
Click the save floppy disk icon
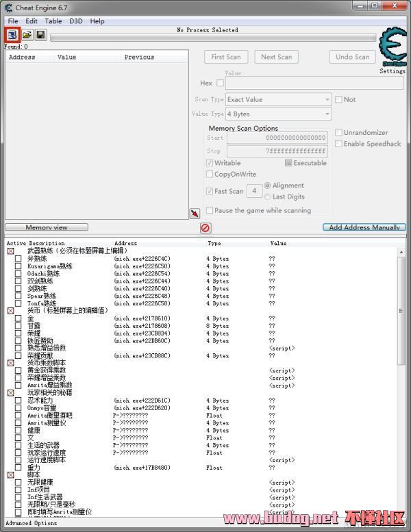click(x=40, y=34)
